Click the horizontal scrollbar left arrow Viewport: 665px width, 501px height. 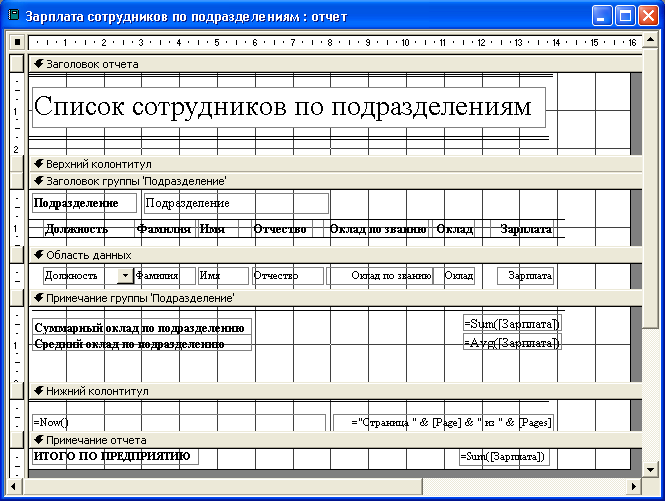click(15, 486)
